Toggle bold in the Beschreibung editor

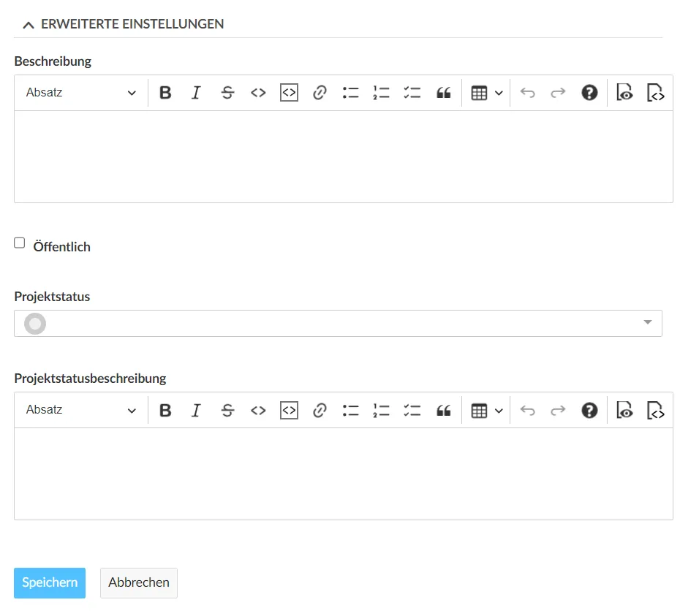click(x=165, y=93)
